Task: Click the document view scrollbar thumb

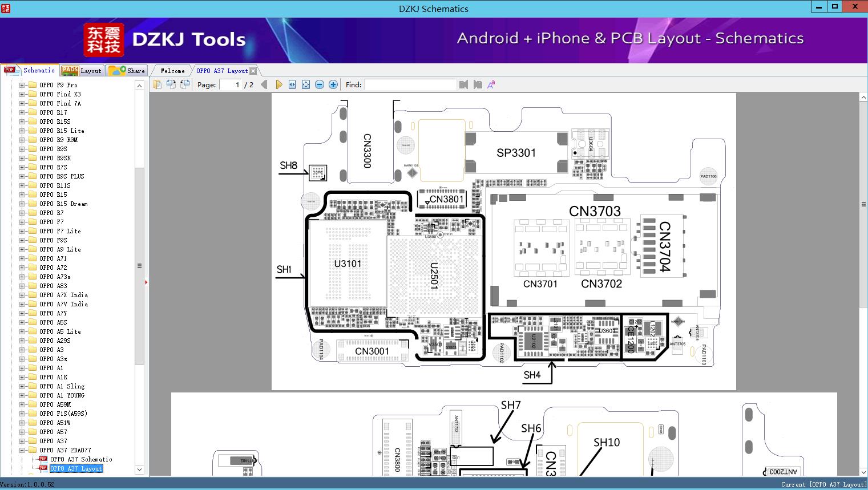Action: pos(863,204)
